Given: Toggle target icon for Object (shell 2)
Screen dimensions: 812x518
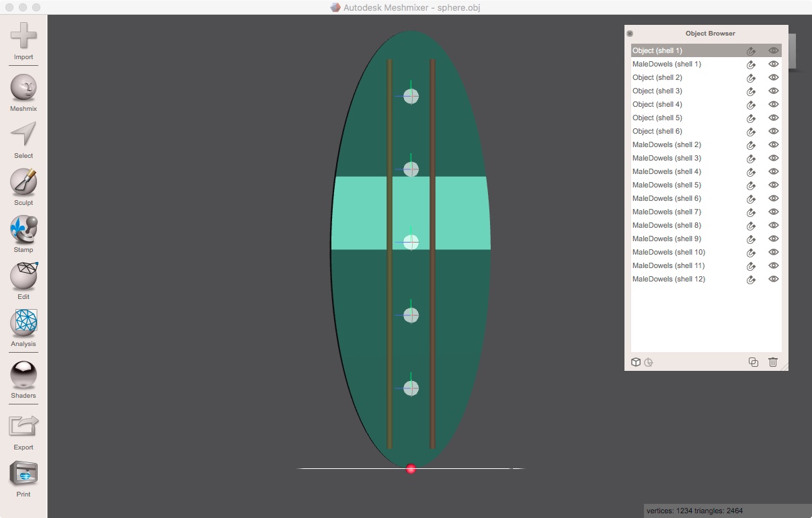Looking at the screenshot, I should pyautogui.click(x=752, y=77).
